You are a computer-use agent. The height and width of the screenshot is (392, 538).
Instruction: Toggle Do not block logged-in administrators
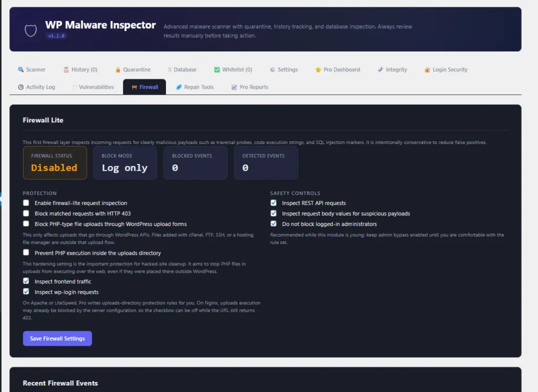(273, 223)
